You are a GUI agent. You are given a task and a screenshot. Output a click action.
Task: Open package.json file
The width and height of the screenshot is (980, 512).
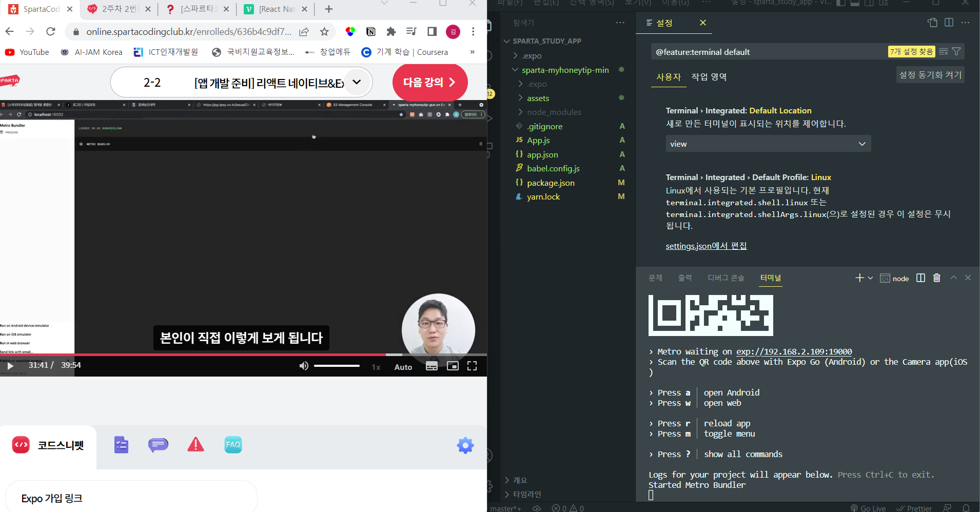coord(551,183)
